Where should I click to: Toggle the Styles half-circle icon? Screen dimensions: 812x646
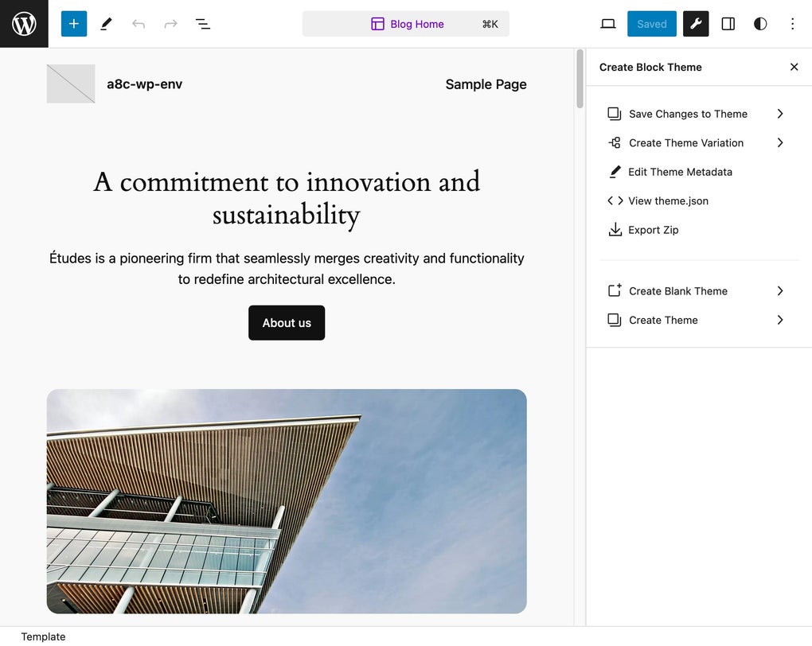(760, 24)
